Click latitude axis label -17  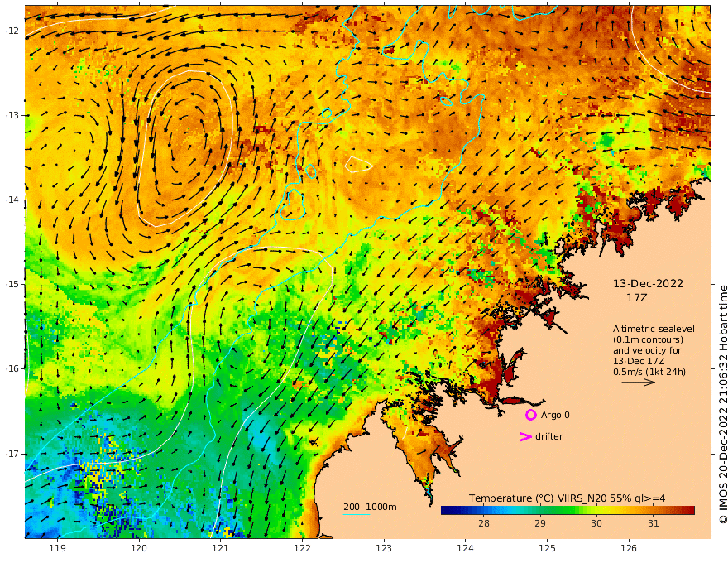(12, 454)
